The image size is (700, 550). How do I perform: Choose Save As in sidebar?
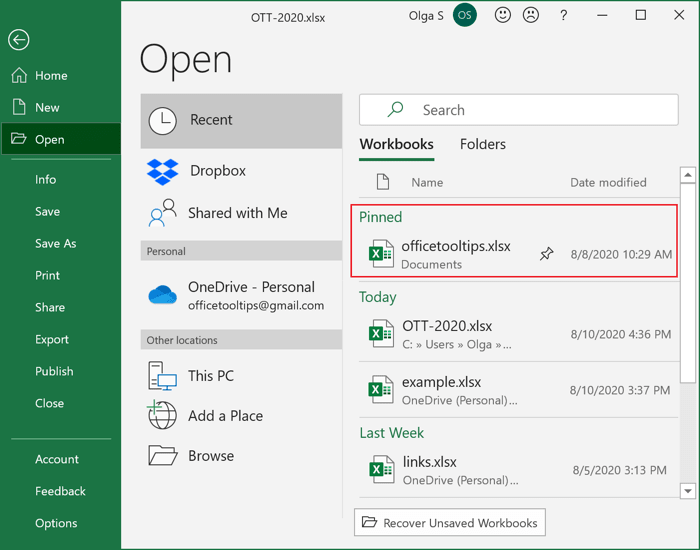55,243
